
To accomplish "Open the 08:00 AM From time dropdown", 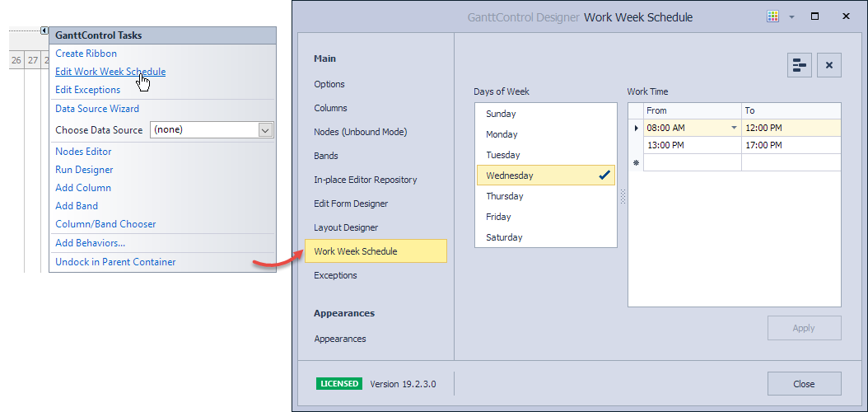I will coord(735,129).
